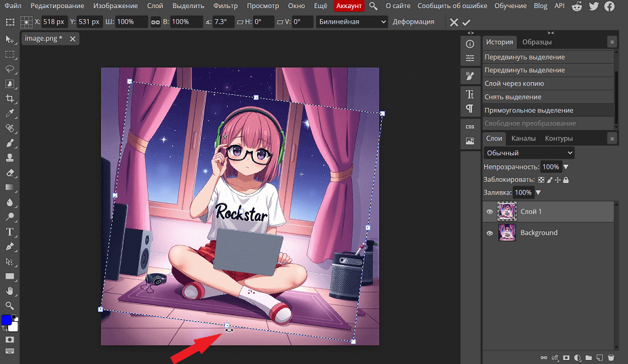
Task: Delete layer using the trash icon
Action: pyautogui.click(x=610, y=357)
